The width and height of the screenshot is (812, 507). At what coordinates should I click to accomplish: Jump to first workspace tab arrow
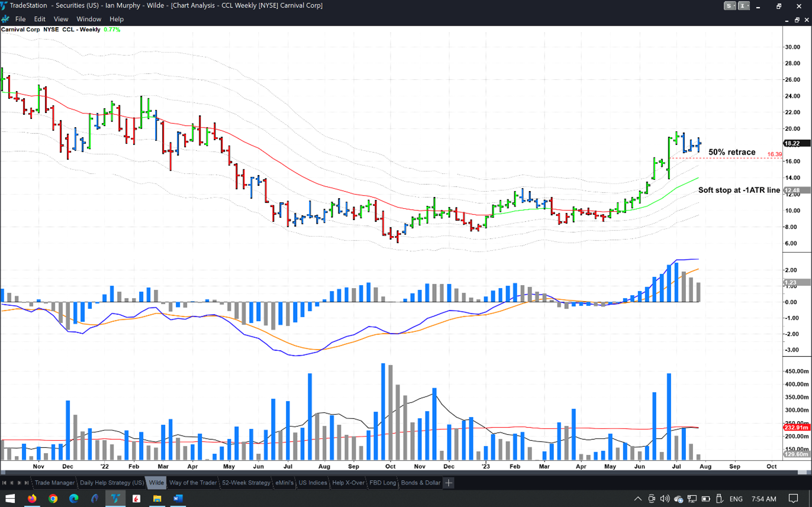(x=5, y=483)
